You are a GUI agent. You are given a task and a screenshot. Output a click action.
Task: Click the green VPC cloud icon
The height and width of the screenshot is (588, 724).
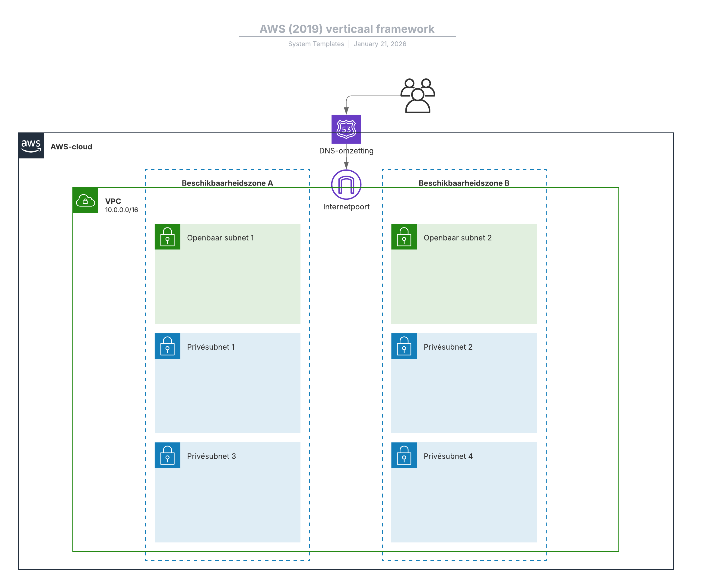pyautogui.click(x=85, y=201)
